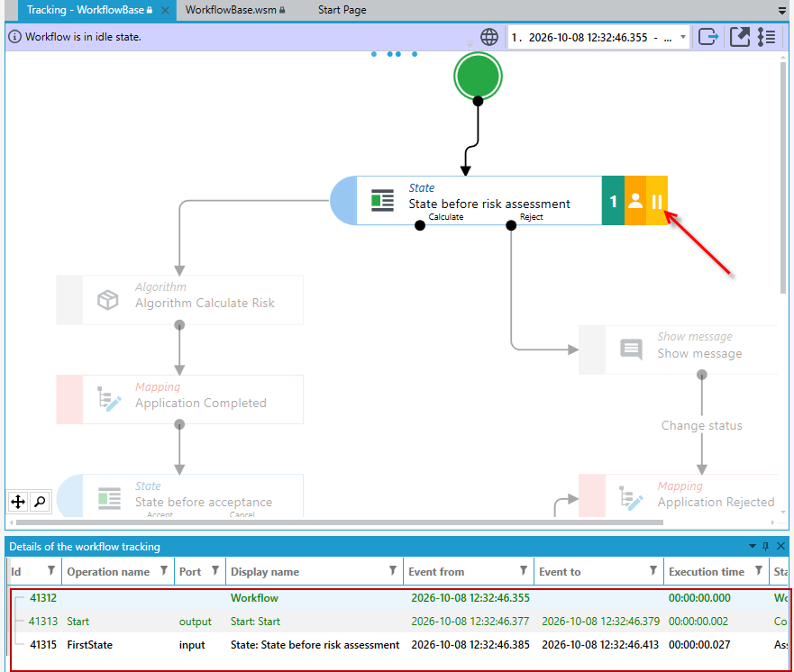The width and height of the screenshot is (794, 672).
Task: Click the info icon beside the idle state message
Action: 14,37
